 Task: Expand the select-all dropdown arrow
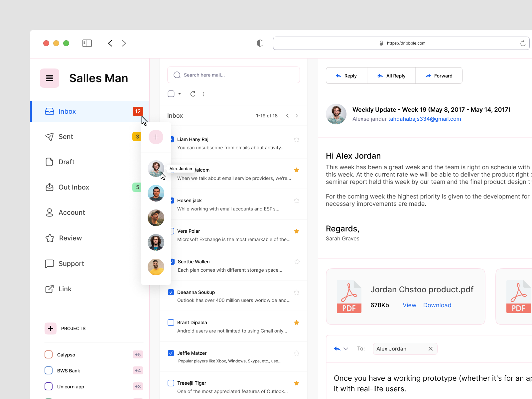pos(180,94)
